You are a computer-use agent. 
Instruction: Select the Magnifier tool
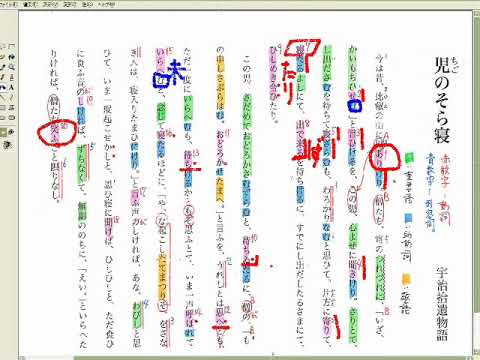click(12, 67)
